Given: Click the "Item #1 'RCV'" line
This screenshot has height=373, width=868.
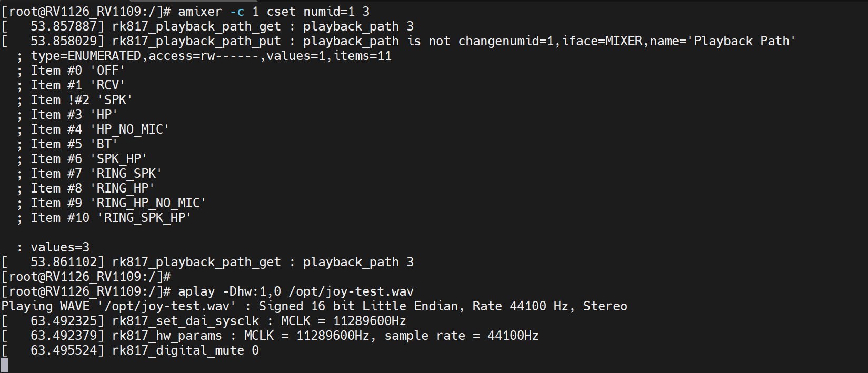Looking at the screenshot, I should [x=77, y=85].
